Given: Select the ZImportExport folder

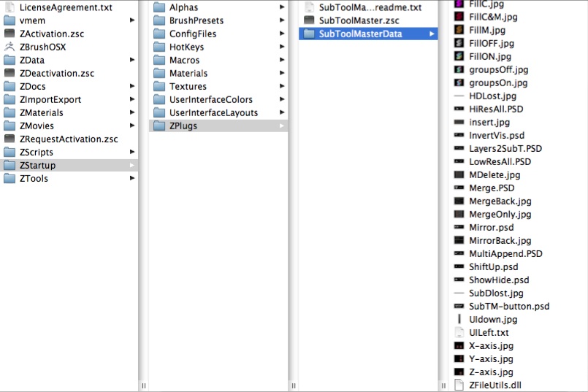Looking at the screenshot, I should (x=69, y=99).
